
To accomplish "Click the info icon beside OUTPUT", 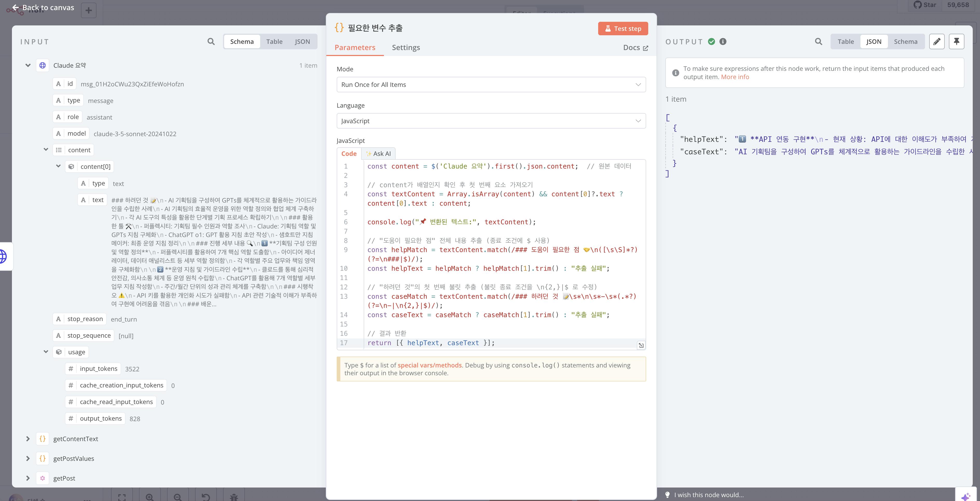I will click(x=723, y=41).
